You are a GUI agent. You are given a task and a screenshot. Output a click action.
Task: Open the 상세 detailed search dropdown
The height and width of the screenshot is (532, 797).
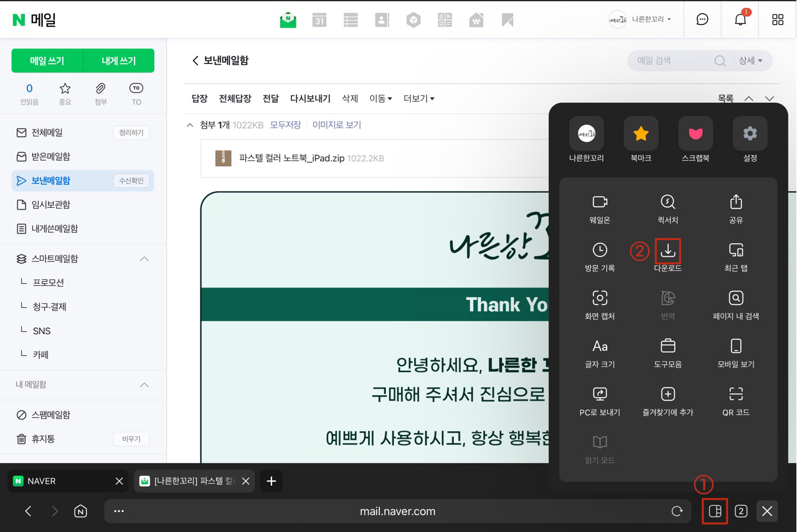pos(752,60)
